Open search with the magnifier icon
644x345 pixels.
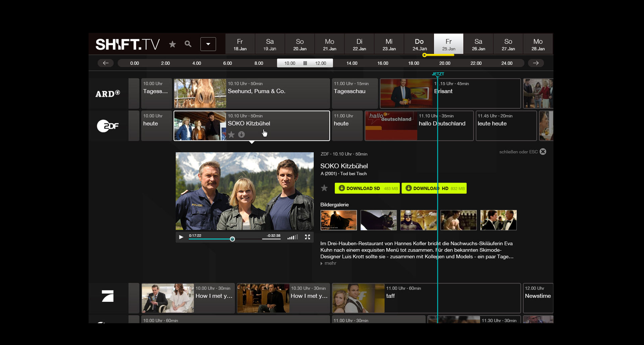click(x=188, y=44)
